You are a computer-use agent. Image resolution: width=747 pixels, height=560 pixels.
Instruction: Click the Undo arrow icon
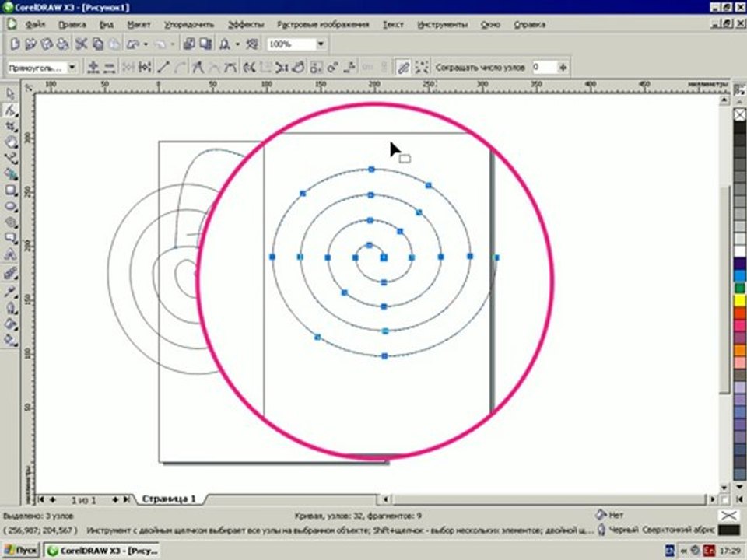(x=133, y=44)
